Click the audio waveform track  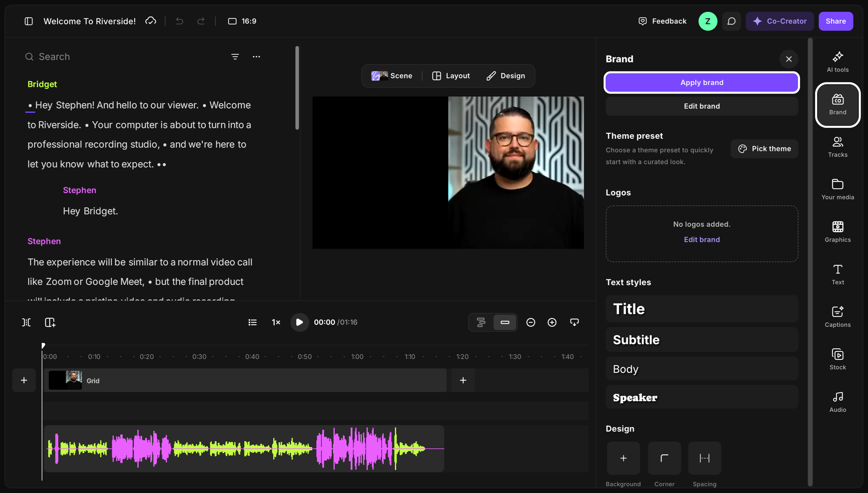(x=244, y=449)
